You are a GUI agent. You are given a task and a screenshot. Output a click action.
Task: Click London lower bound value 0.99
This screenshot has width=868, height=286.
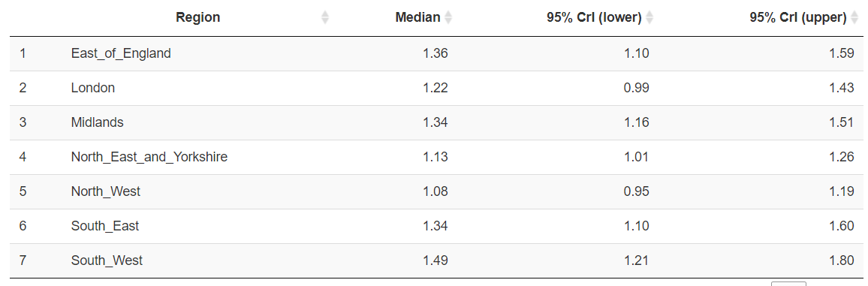637,88
